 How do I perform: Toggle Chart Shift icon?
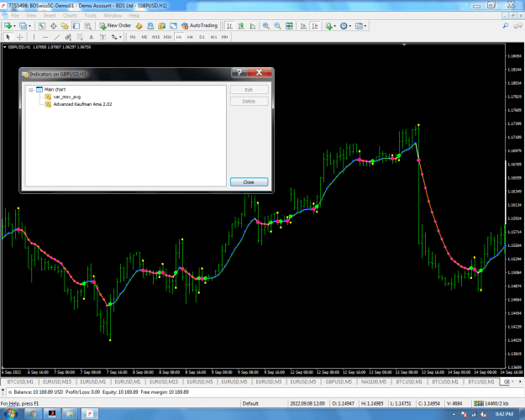(315, 26)
